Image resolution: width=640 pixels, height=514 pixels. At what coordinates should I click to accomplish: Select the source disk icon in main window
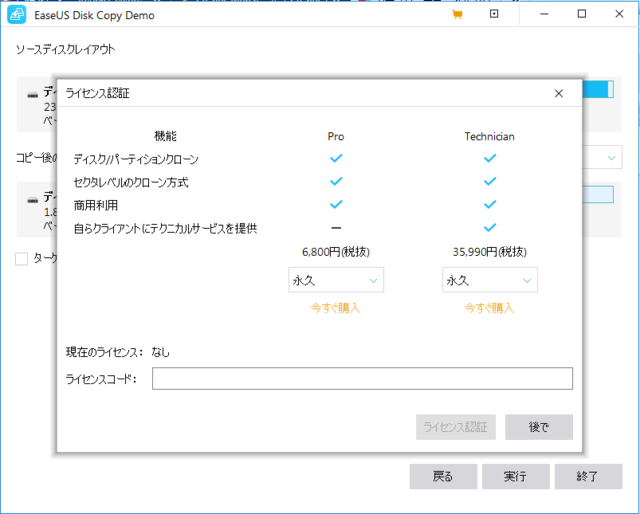click(33, 95)
